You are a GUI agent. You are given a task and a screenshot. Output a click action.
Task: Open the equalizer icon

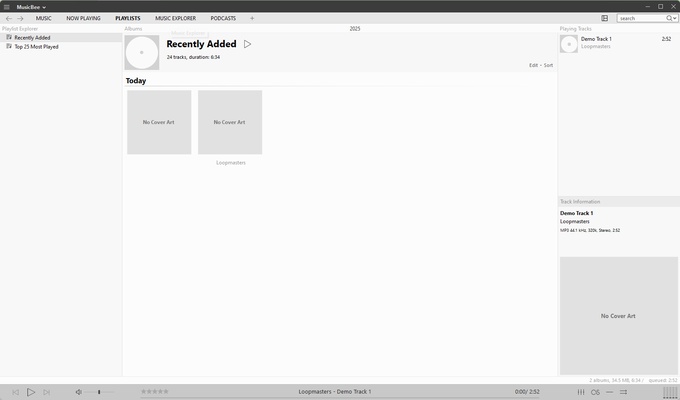(581, 392)
